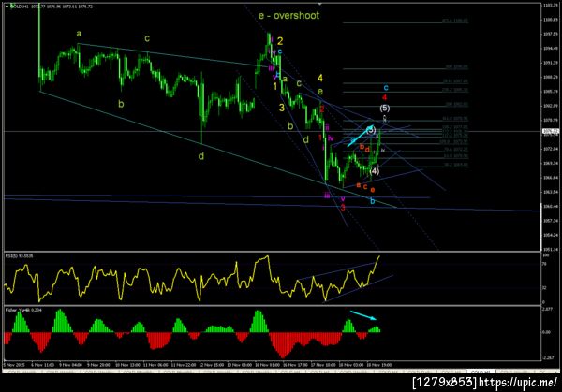Select the blue b label near the bottom trendline

coord(373,201)
